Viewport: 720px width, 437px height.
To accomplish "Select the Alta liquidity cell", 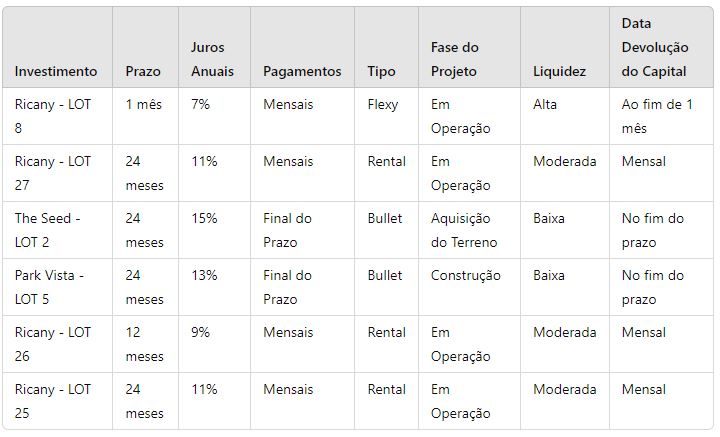I will 545,104.
